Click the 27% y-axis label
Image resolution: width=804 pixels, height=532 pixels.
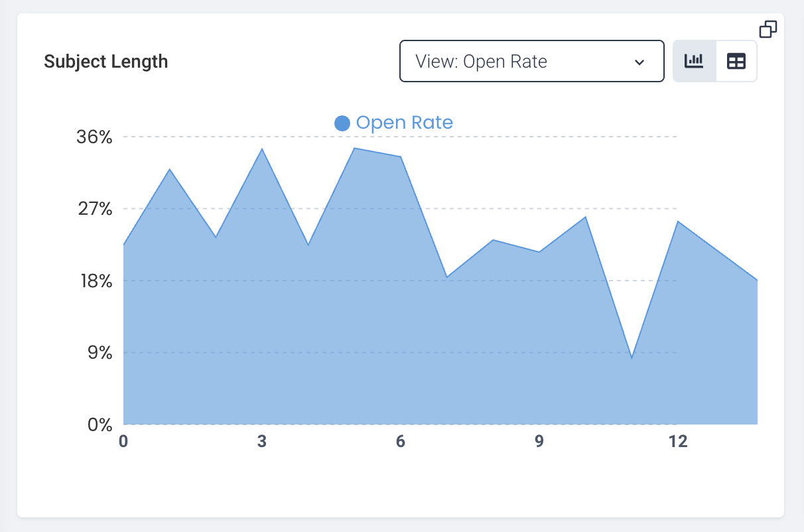click(x=95, y=209)
